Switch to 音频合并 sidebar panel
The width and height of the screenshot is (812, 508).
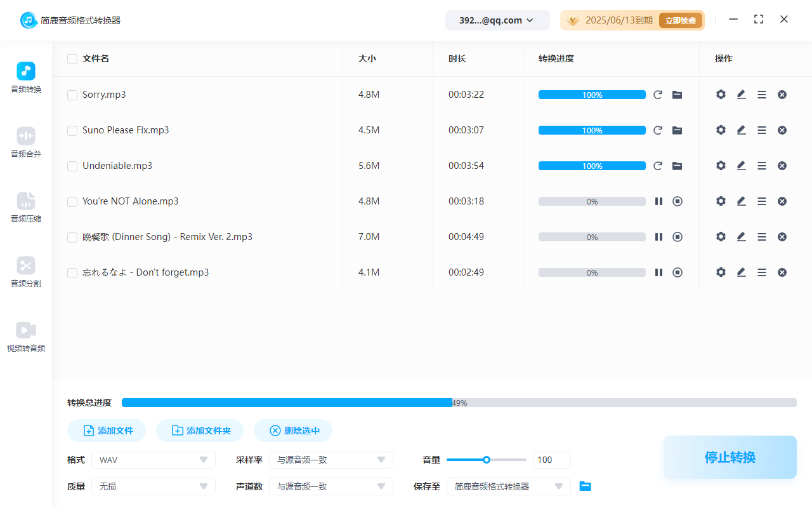[x=25, y=141]
